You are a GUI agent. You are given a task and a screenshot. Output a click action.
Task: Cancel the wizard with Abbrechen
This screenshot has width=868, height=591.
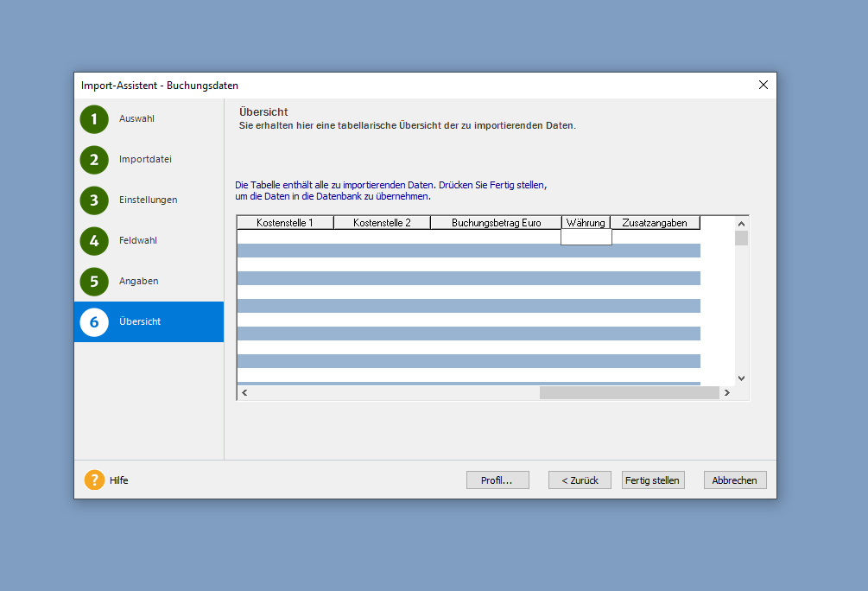point(735,480)
